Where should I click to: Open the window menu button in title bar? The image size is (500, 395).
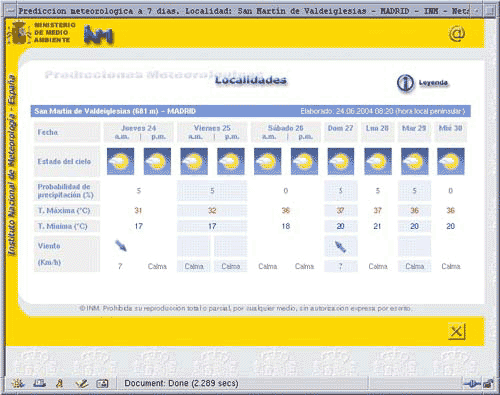click(x=11, y=11)
